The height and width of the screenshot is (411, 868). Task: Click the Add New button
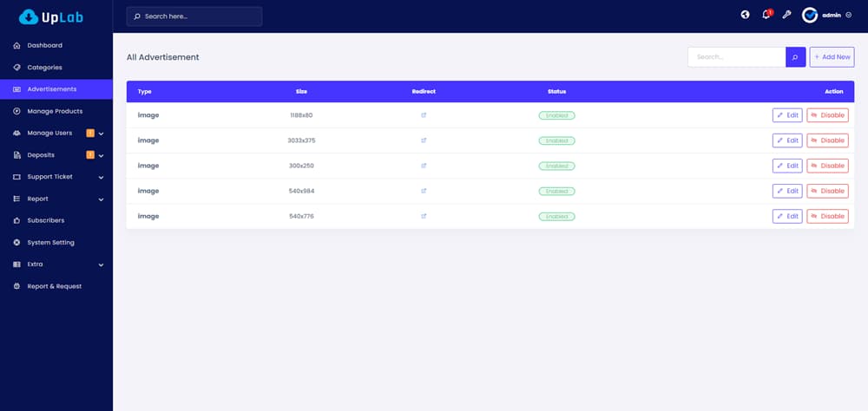[832, 57]
